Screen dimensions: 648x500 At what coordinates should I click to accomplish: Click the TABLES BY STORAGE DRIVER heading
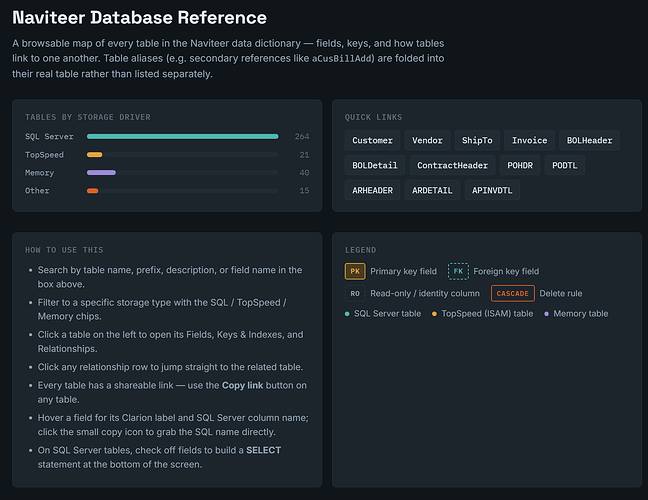(x=88, y=117)
